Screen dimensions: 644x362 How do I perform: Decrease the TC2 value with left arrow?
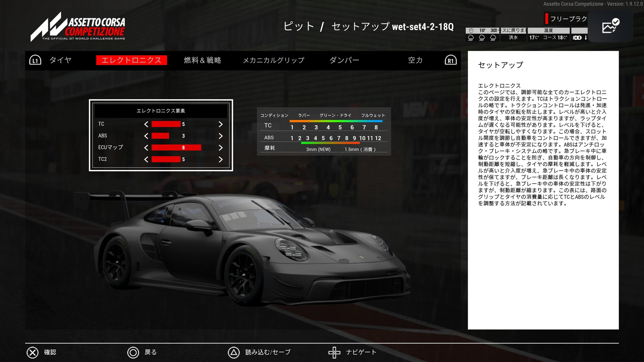[x=146, y=159]
